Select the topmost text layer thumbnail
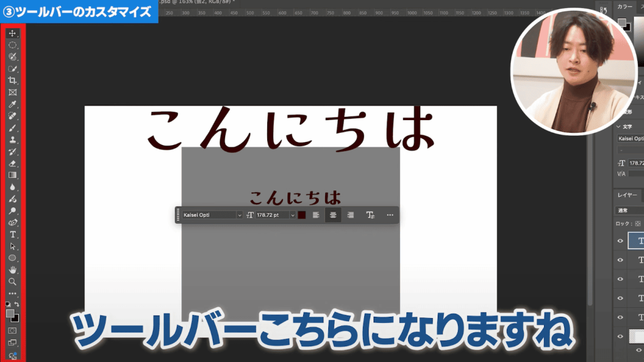The height and width of the screenshot is (362, 644). point(636,241)
